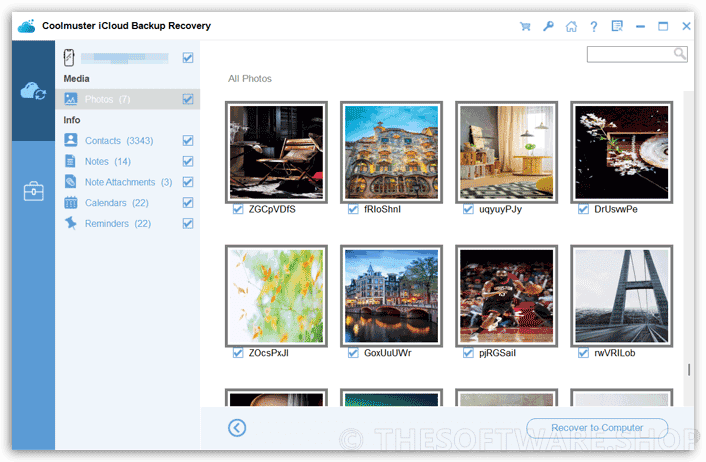Uncheck the GoxUuUWr photo checkbox
706x462 pixels.
pos(353,353)
